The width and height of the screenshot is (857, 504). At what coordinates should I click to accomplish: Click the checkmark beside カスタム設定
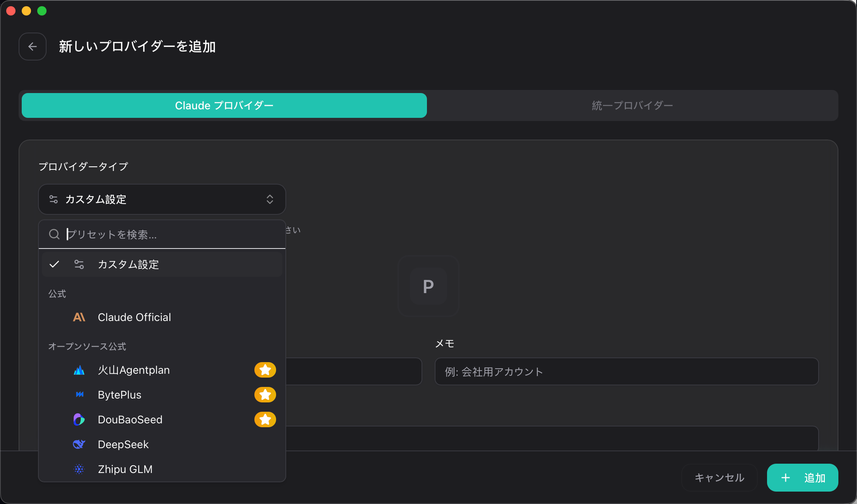pyautogui.click(x=54, y=264)
